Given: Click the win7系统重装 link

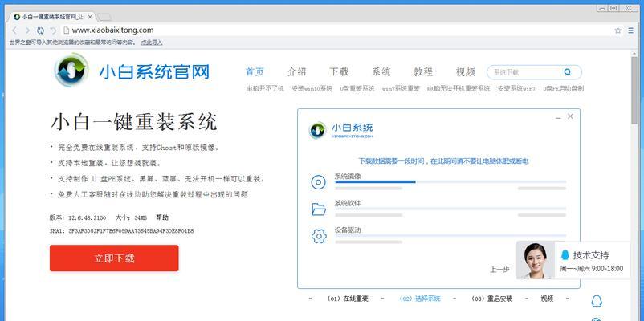Looking at the screenshot, I should click(401, 88).
